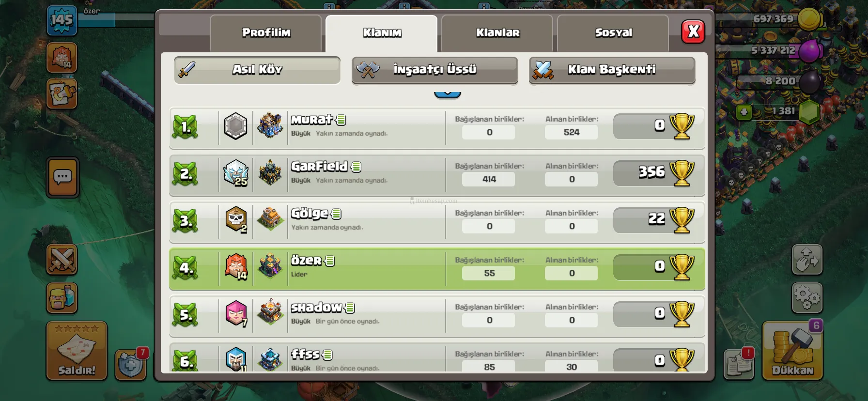Tap the green plus to add gems
The image size is (868, 401).
coord(744,112)
